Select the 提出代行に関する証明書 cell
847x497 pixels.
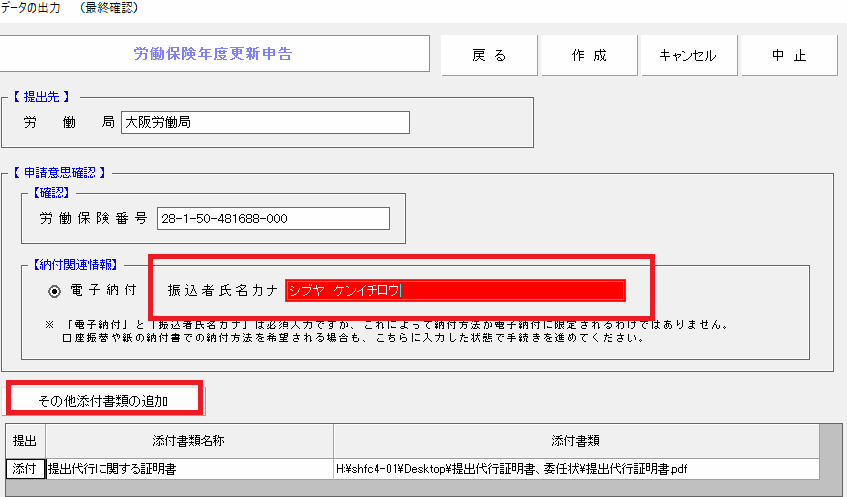189,468
